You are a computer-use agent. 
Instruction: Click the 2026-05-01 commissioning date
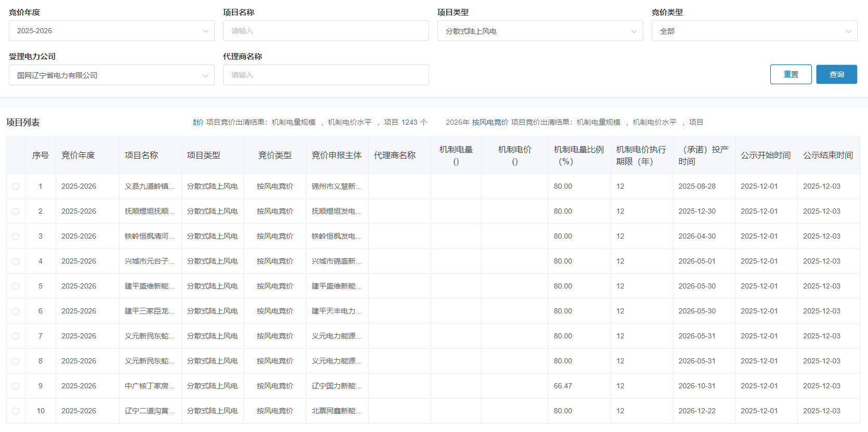[697, 261]
